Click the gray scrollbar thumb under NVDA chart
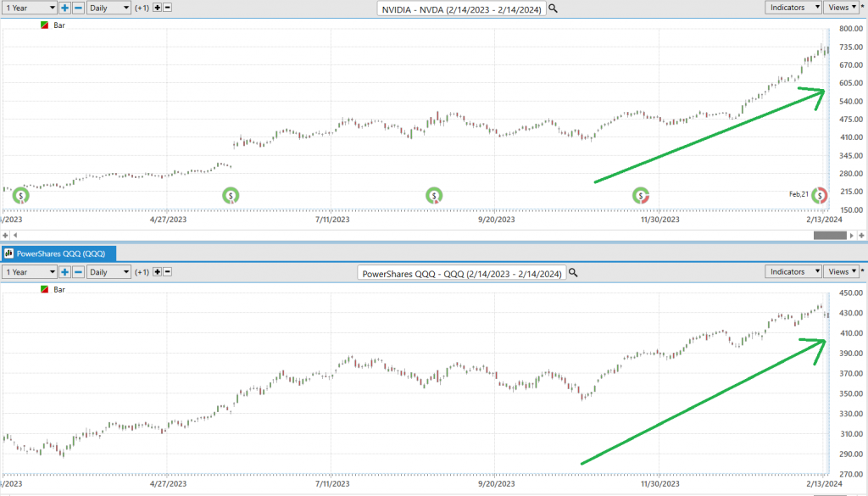 [x=830, y=235]
